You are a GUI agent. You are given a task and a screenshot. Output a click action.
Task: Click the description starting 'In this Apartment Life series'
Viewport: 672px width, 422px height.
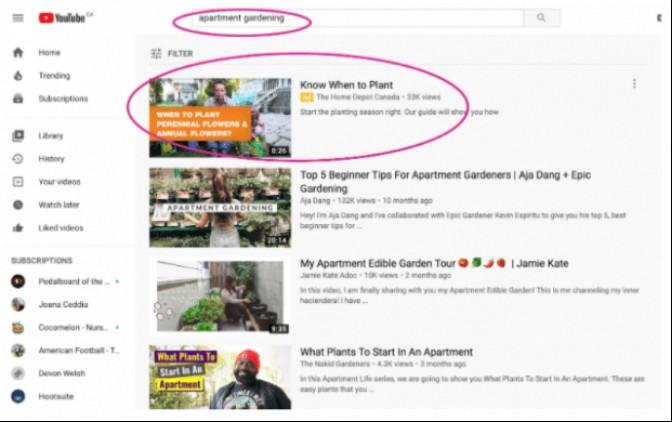tap(472, 384)
